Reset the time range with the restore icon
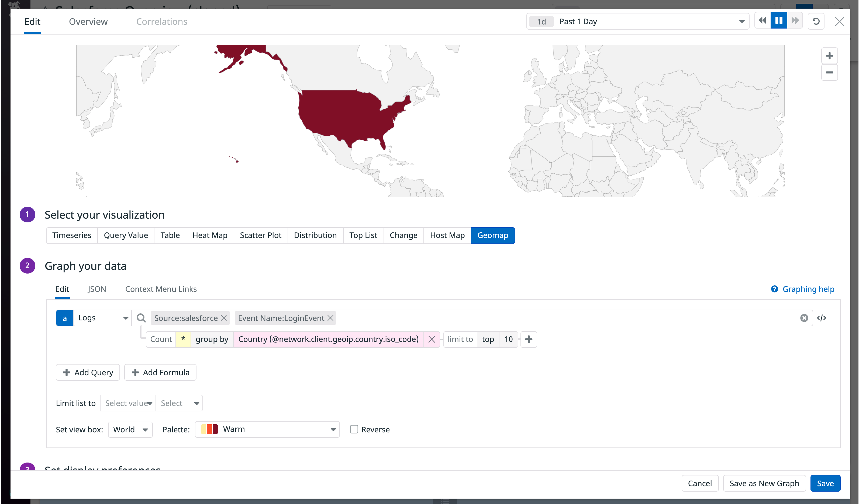Viewport: 859px width, 504px height. click(816, 21)
